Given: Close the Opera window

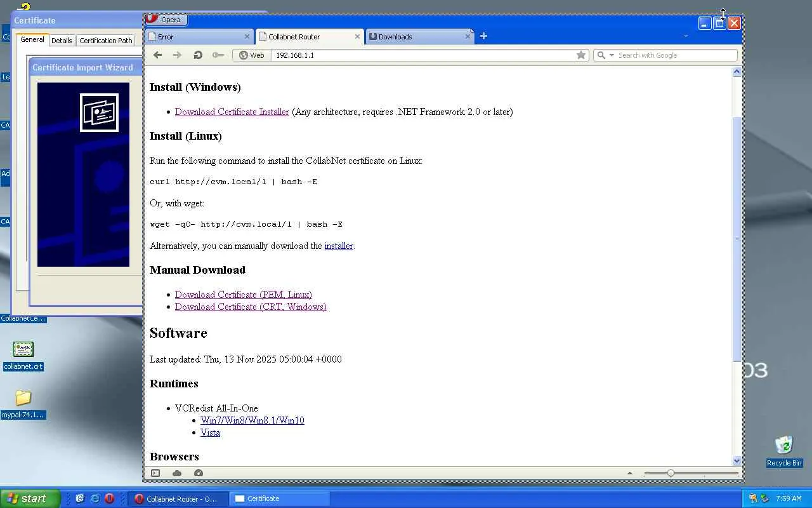Looking at the screenshot, I should (734, 23).
